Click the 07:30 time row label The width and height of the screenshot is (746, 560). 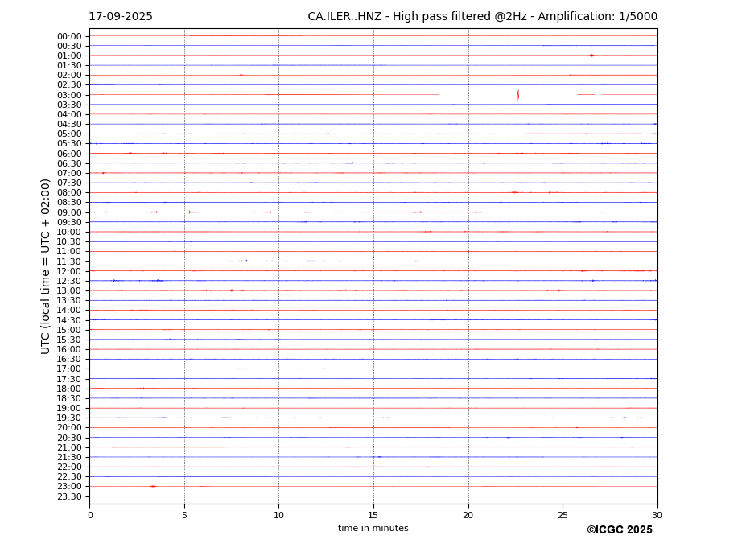click(69, 183)
